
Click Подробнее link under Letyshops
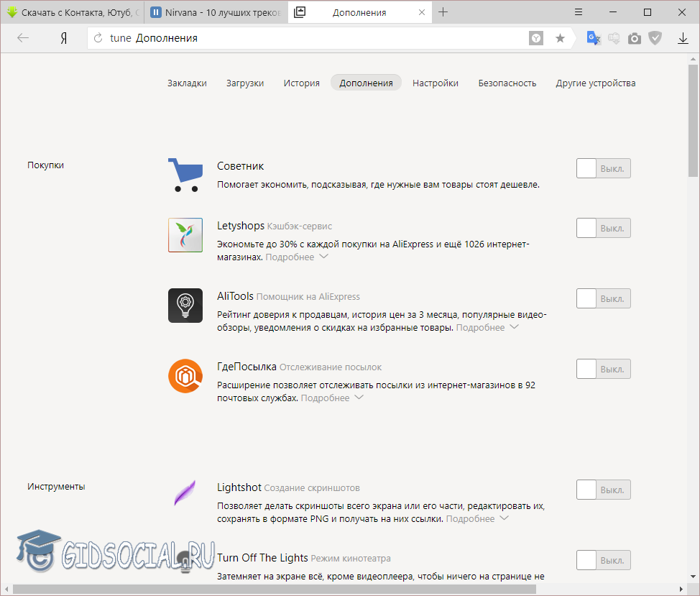pos(290,257)
